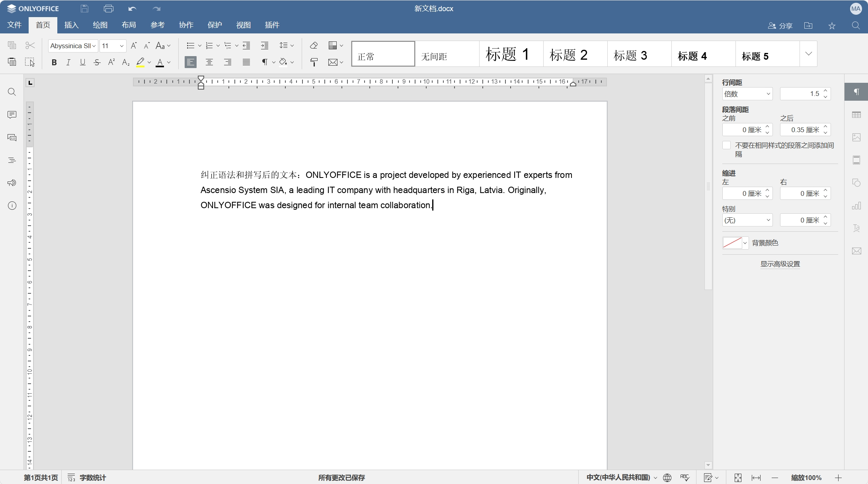Select center alignment
Viewport: 868px width, 484px height.
(209, 62)
